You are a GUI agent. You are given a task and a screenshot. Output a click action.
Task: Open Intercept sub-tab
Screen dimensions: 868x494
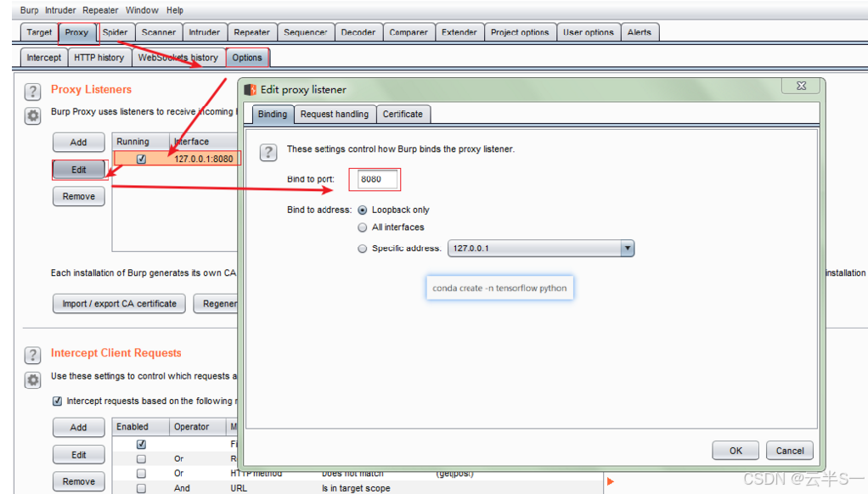tap(43, 58)
